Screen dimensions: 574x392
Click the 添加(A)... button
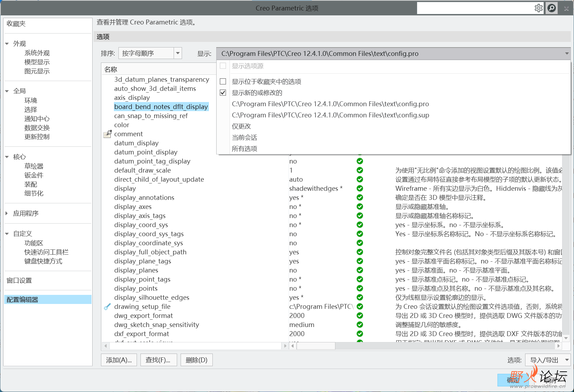(119, 360)
